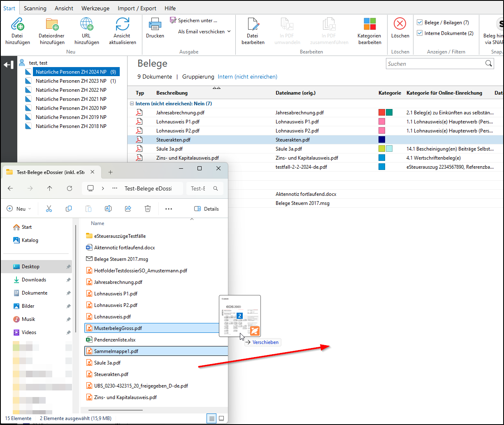504x425 pixels.
Task: Select Pendenzenliste.xlsx in Explorer
Action: click(x=115, y=340)
